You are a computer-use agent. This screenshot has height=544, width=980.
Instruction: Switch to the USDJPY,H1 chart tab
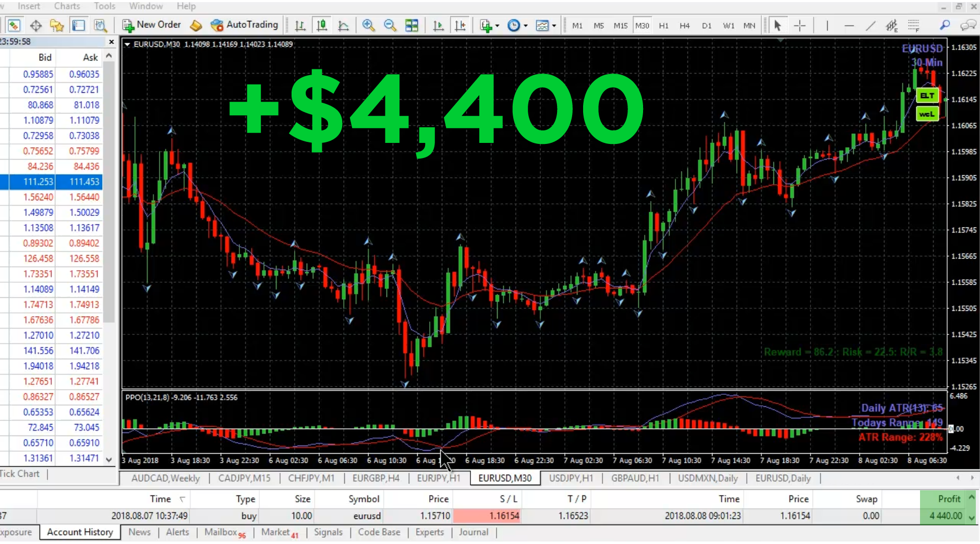click(571, 478)
